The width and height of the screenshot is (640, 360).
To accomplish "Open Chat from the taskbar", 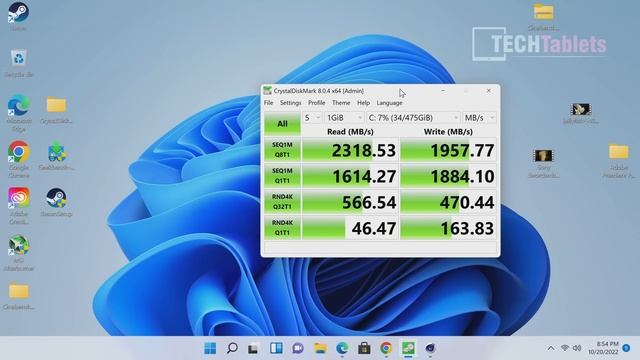I will 298,348.
